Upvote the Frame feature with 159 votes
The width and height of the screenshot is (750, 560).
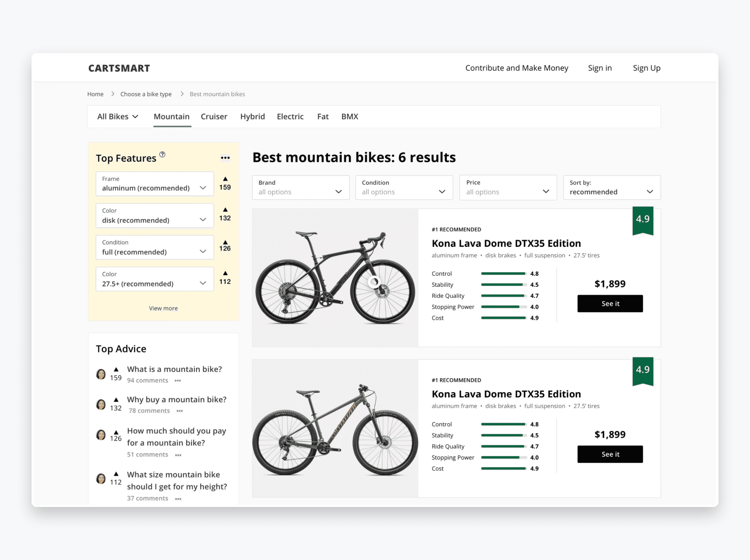225,179
